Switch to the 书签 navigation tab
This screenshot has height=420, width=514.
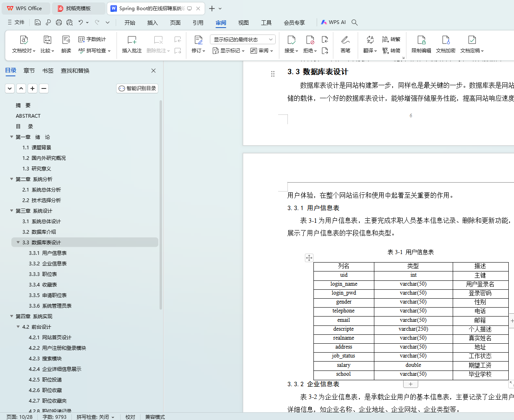(x=48, y=71)
